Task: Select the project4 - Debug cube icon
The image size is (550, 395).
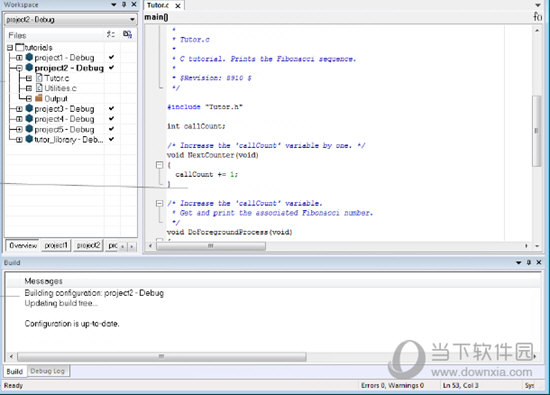Action: [x=29, y=119]
